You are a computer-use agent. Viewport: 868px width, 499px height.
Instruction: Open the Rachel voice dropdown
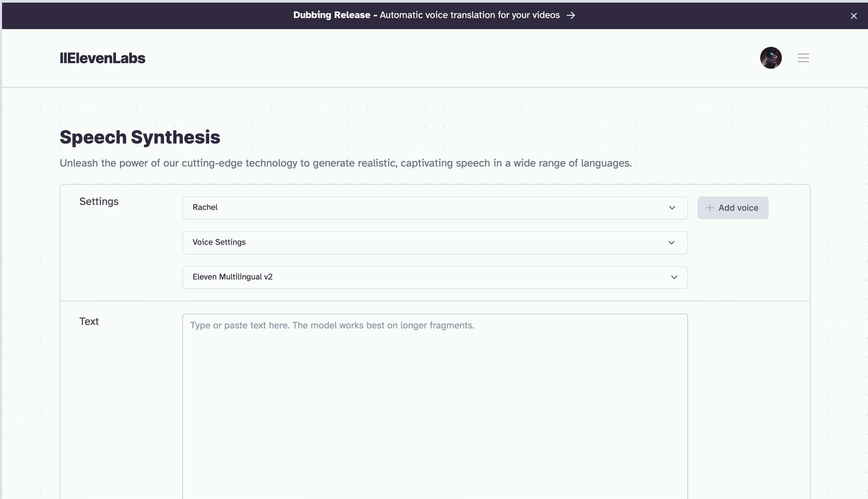tap(411, 208)
